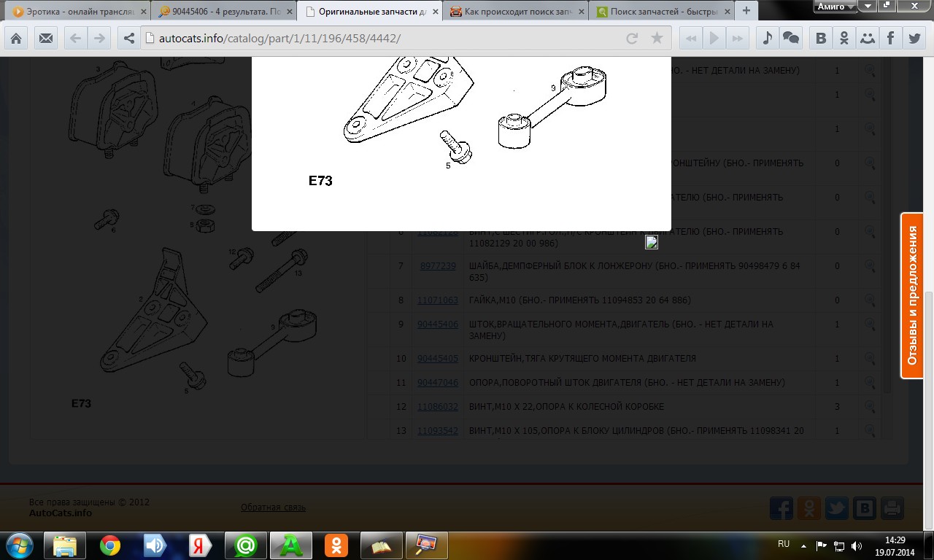Toggle bookmark star in the address bar

(656, 39)
